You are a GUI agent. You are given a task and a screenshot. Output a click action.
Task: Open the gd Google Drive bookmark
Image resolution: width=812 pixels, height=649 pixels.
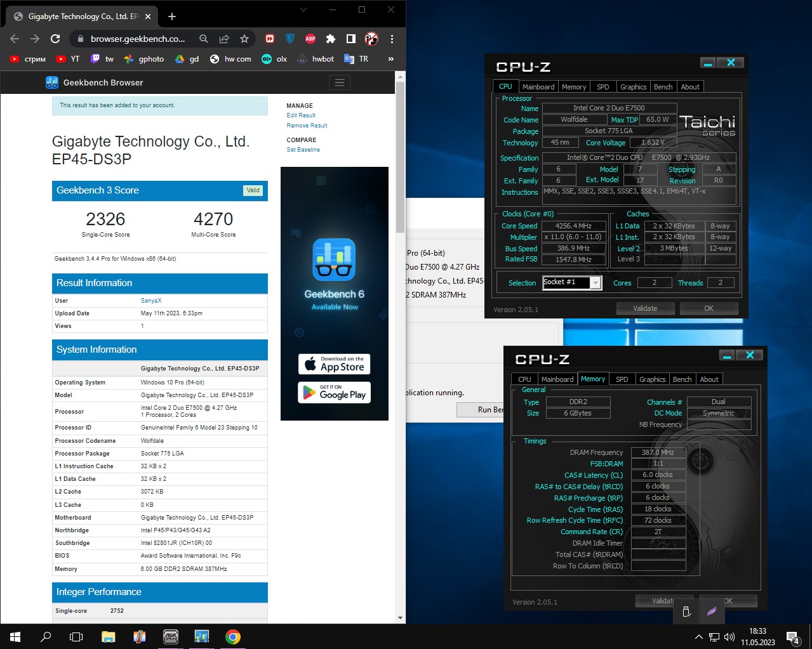coord(187,59)
